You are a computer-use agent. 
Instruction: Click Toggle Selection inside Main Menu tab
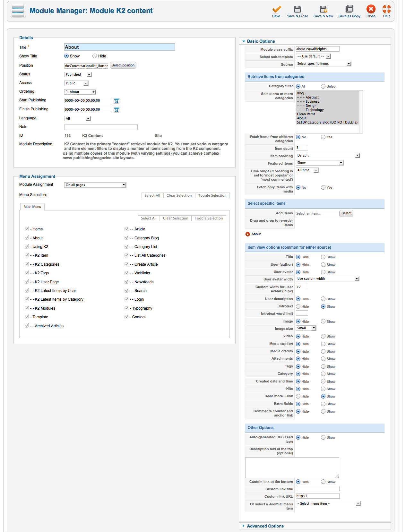point(209,218)
